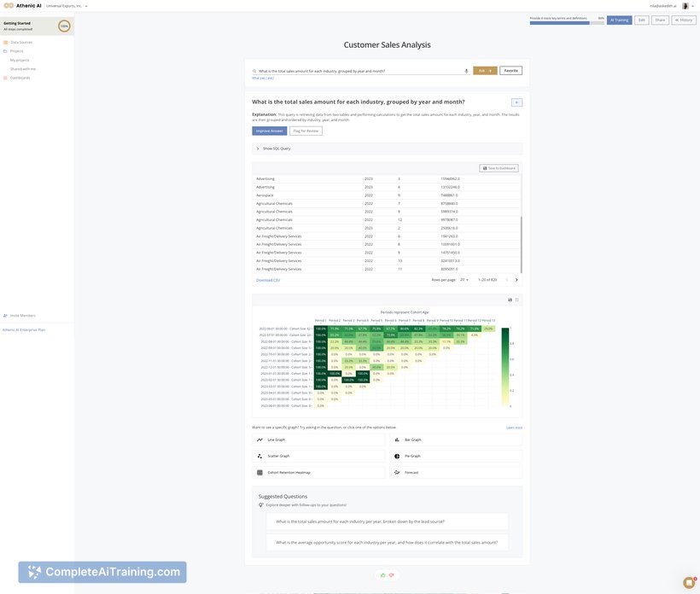Screen dimensions: 700x594
Task: Click the answer options icon beside the question
Action: [516, 102]
